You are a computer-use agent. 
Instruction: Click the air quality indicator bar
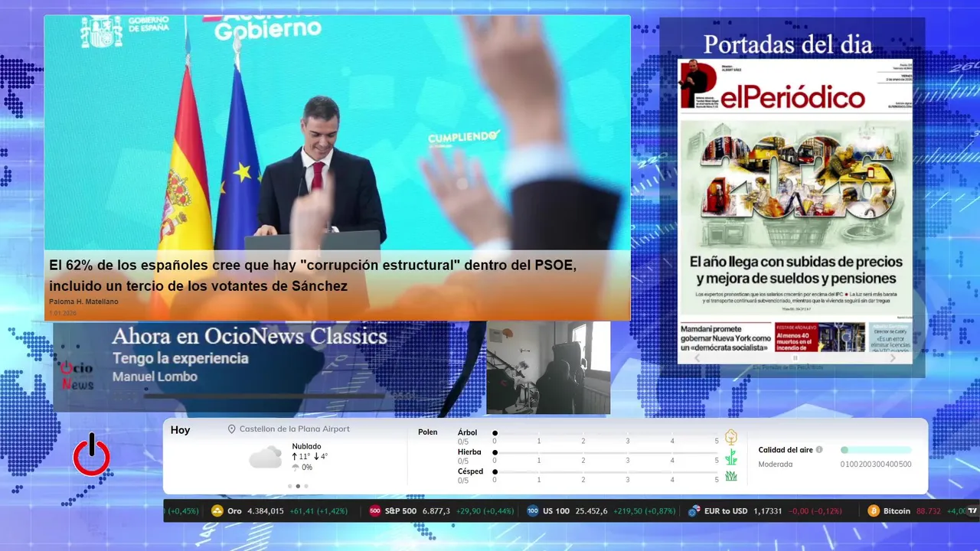click(x=876, y=450)
